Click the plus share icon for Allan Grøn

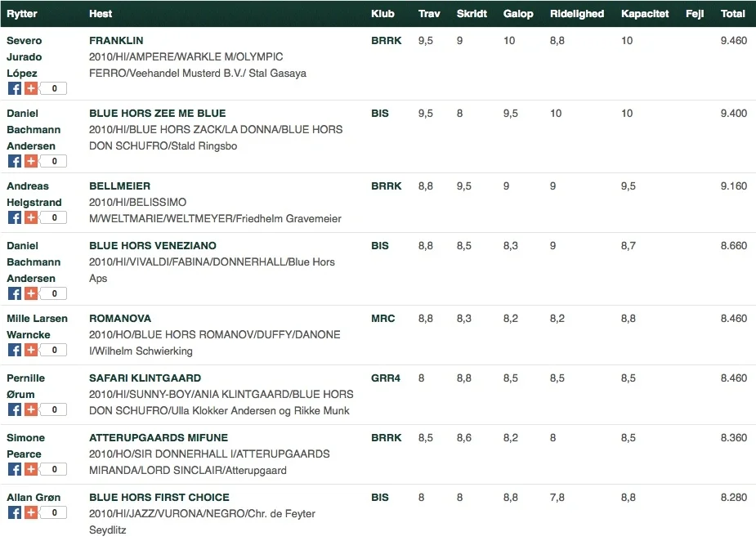pos(31,512)
